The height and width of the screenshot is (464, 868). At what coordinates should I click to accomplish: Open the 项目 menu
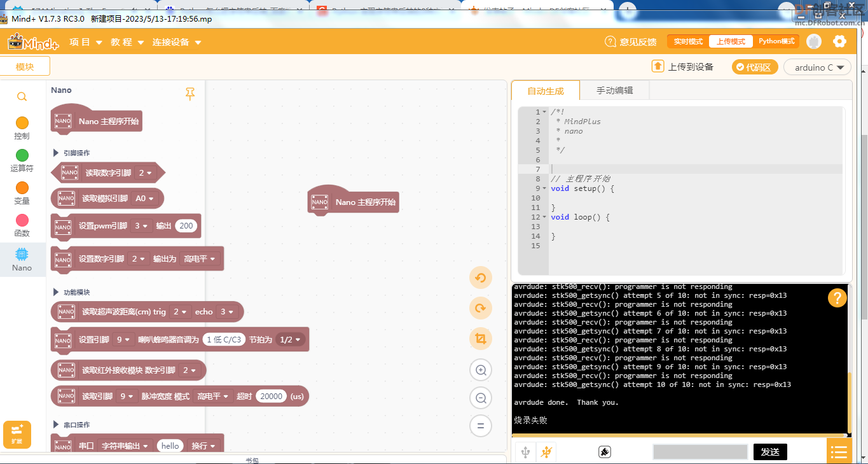86,42
